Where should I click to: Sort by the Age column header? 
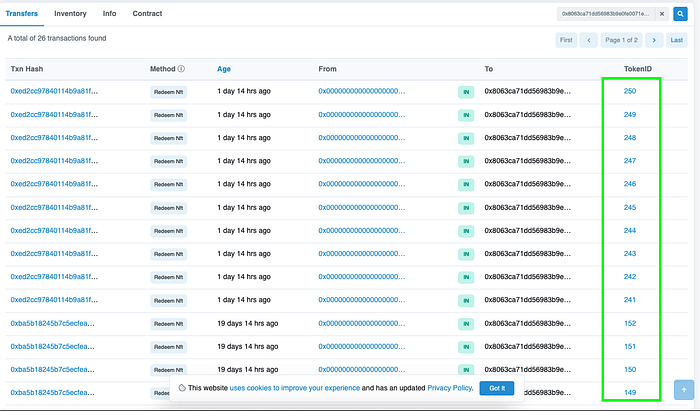pos(224,69)
